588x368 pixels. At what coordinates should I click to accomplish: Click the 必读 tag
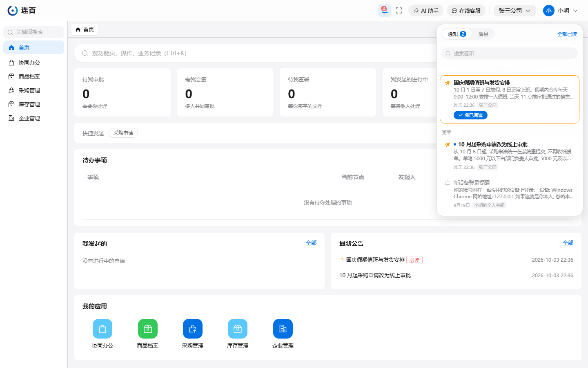pyautogui.click(x=414, y=260)
